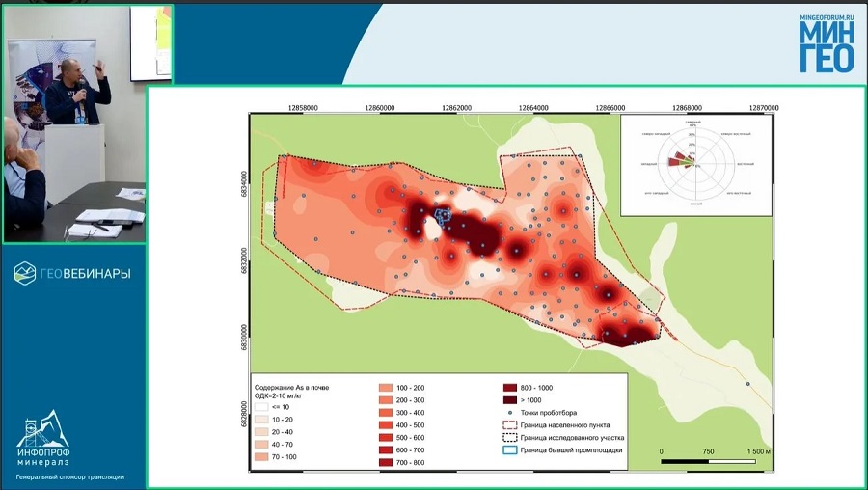Click the '20 - 40' legend color swatch
Screen dimensions: 868x490
[261, 432]
